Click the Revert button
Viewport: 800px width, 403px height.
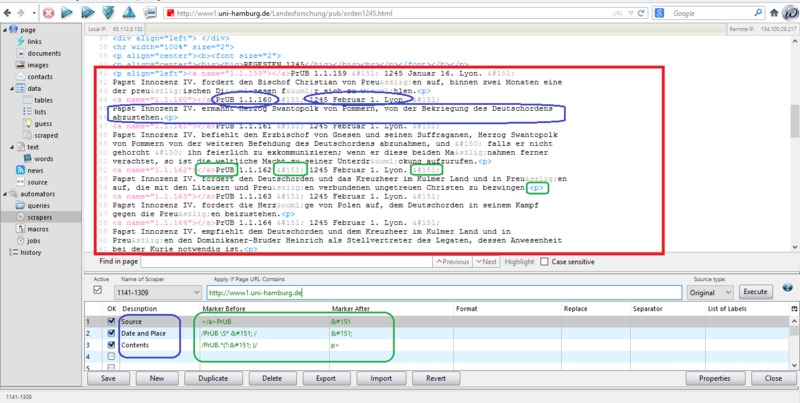tap(436, 379)
